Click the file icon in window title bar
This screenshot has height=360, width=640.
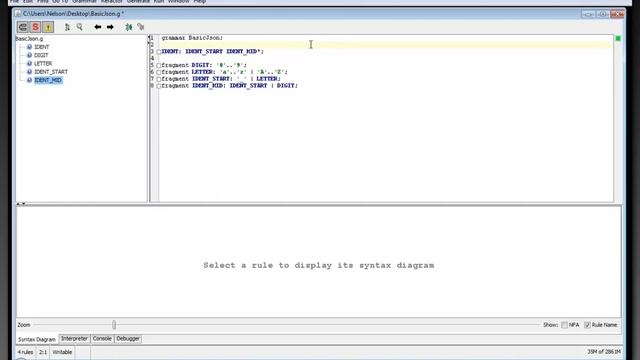point(18,13)
